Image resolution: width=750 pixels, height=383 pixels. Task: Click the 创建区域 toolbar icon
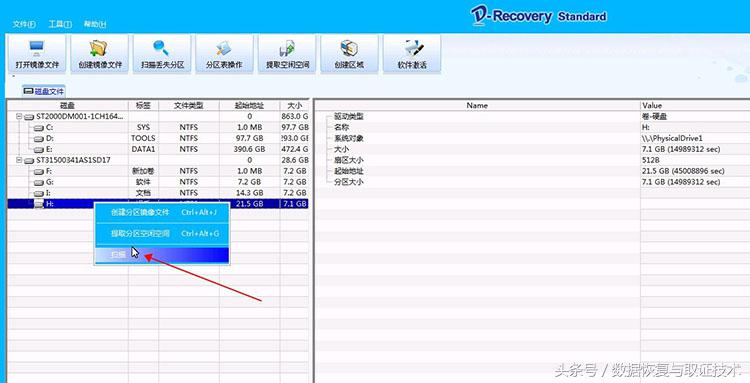coord(349,48)
